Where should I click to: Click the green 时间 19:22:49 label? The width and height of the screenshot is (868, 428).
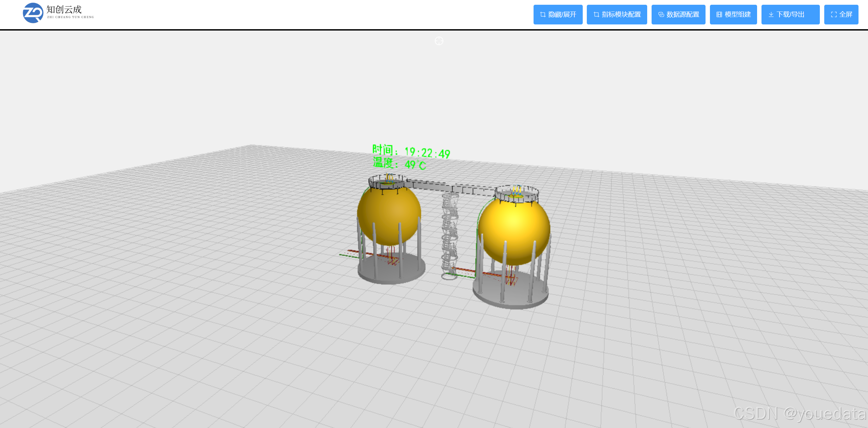pos(411,151)
